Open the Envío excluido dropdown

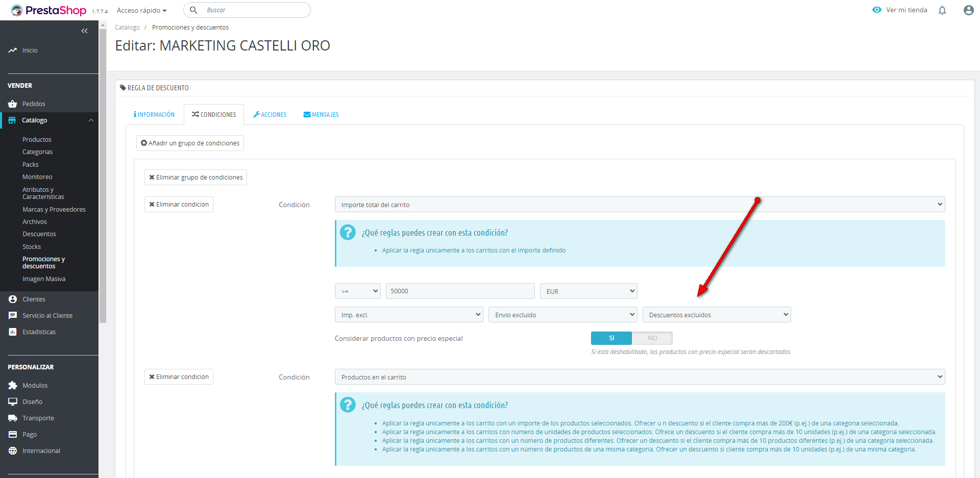(563, 315)
